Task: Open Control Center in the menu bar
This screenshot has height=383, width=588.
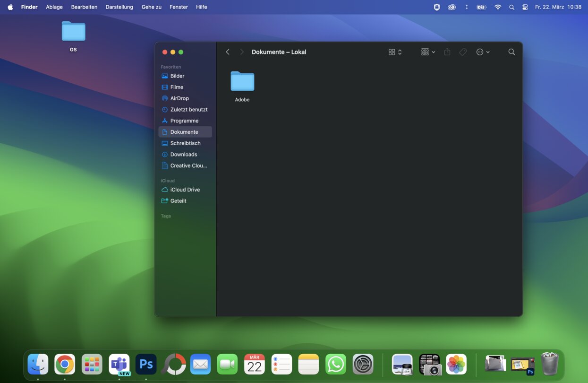Action: 525,7
